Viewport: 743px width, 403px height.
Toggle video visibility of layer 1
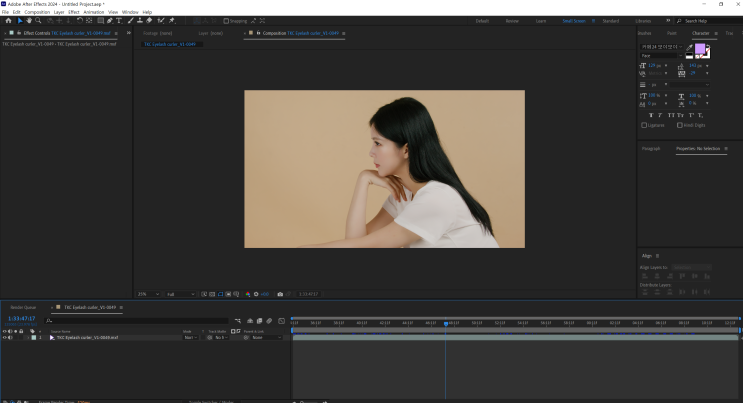click(5, 338)
